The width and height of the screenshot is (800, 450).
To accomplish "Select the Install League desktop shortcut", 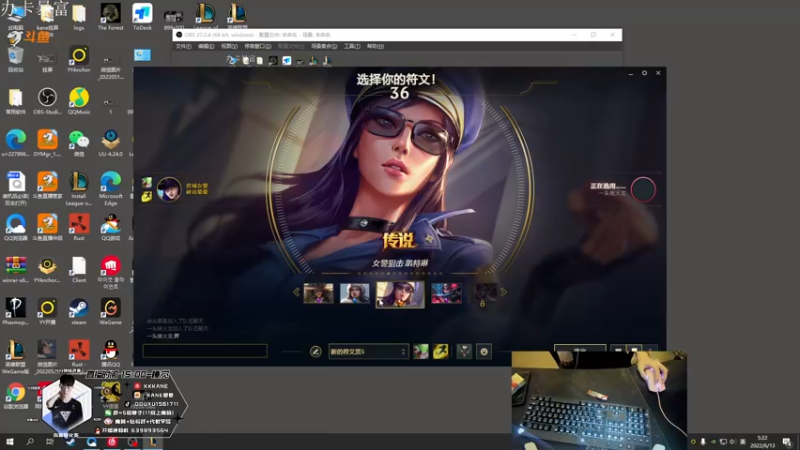I will [x=79, y=188].
